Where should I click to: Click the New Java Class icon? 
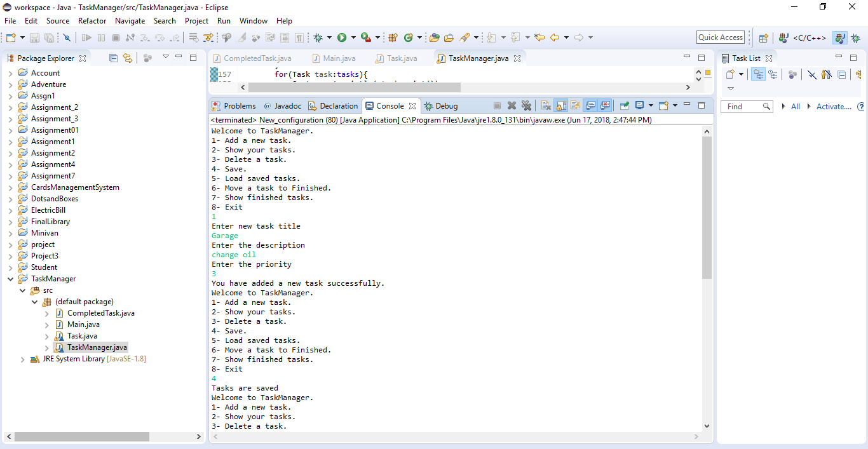[409, 37]
